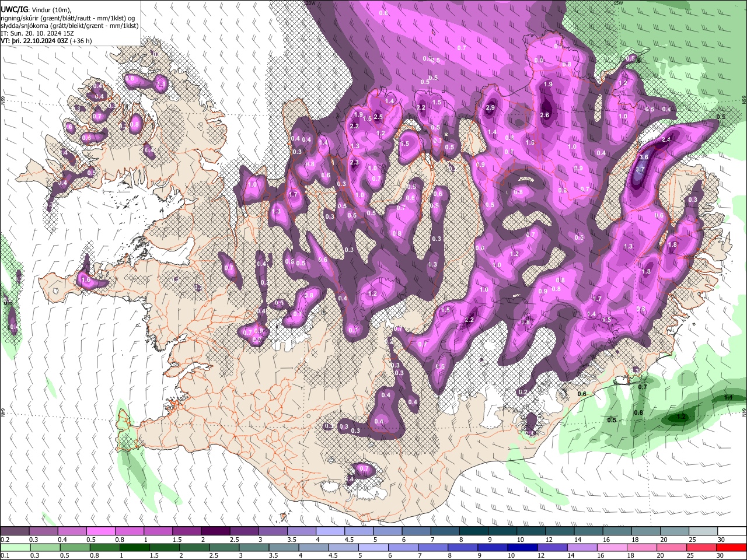Click the 2.6 snowfall value in the north
Screen dimensions: 747x560
click(545, 116)
